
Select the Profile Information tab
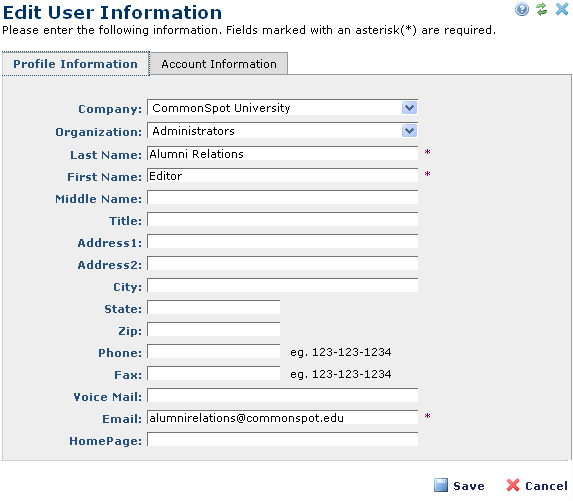(76, 64)
